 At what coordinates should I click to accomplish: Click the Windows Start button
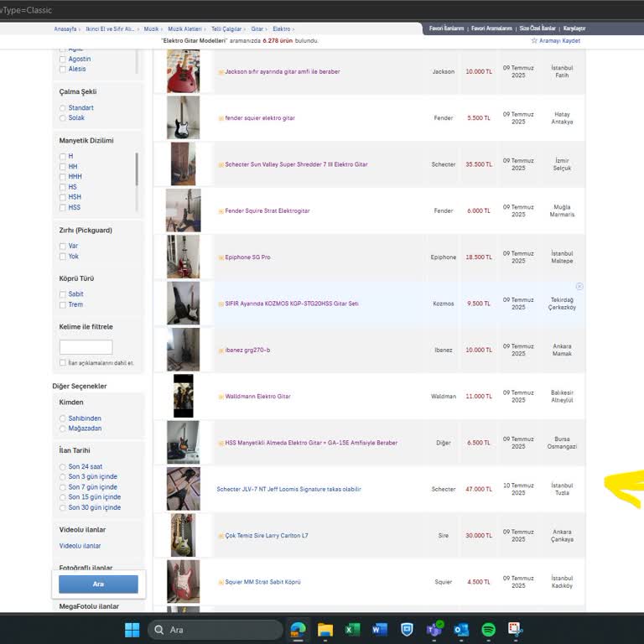pos(132,630)
